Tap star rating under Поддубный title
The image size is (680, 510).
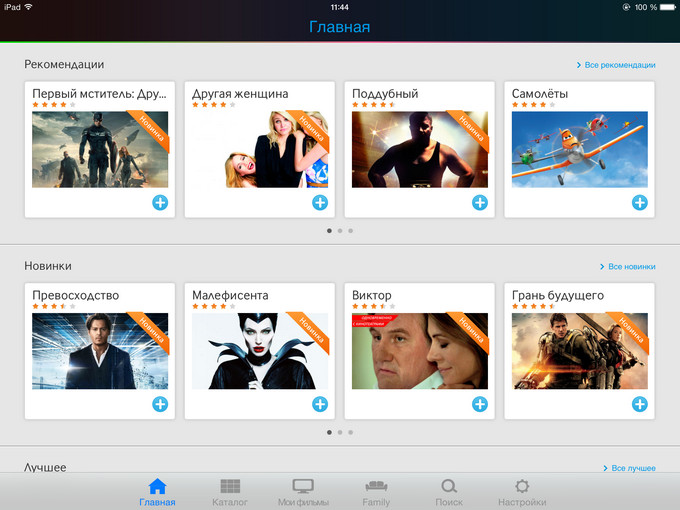click(x=373, y=105)
